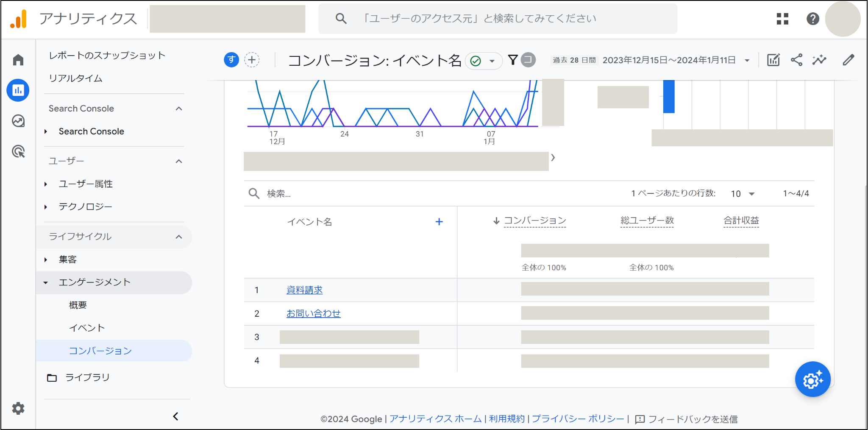The width and height of the screenshot is (868, 430).
Task: Select the イベント menu item
Action: click(x=87, y=328)
